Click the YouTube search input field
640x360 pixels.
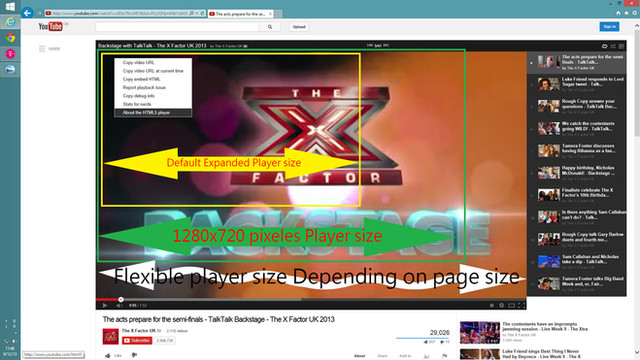[x=177, y=27]
